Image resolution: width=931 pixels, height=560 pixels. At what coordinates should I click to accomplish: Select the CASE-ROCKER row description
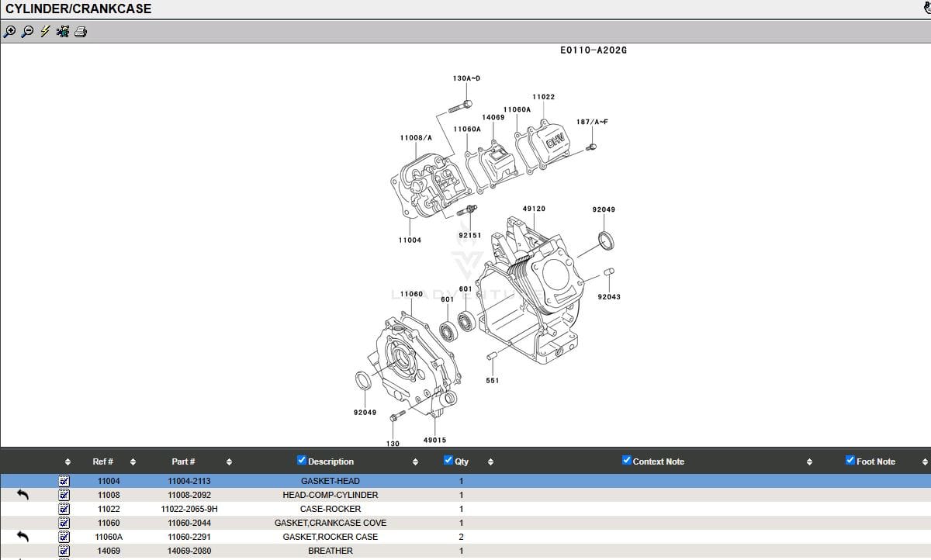pos(330,509)
